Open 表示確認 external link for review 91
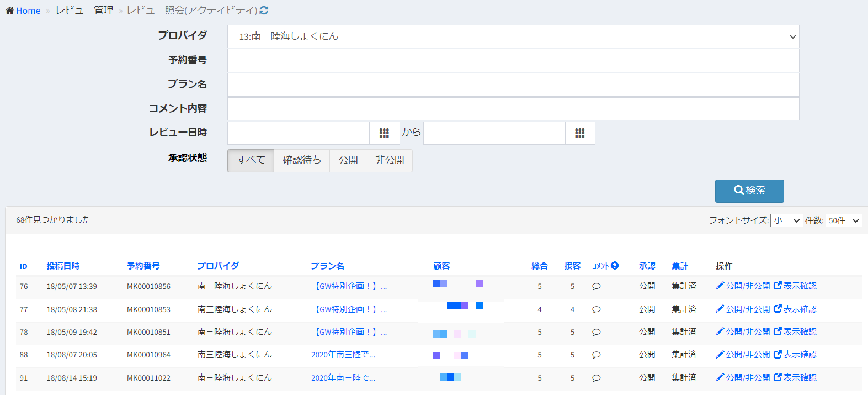868x395 pixels. 795,378
